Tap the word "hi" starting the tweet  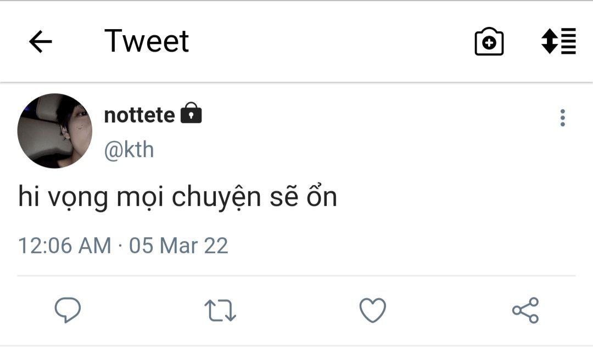coord(29,197)
